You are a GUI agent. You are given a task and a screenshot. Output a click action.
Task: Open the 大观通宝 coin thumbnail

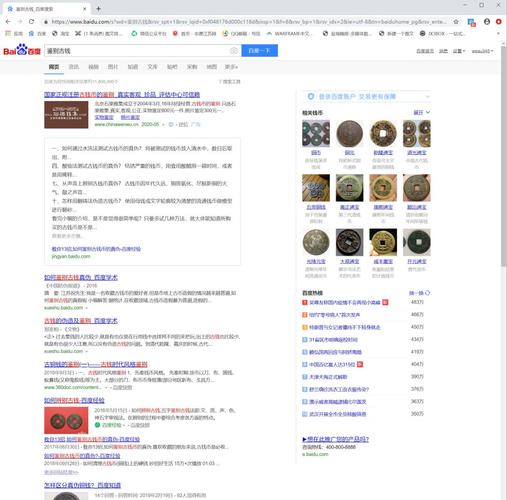tap(350, 242)
